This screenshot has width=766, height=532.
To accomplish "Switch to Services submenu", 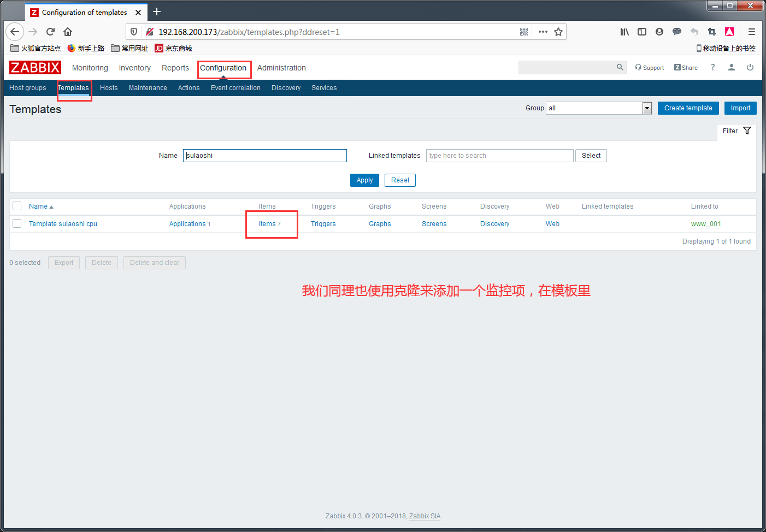I will click(x=324, y=88).
